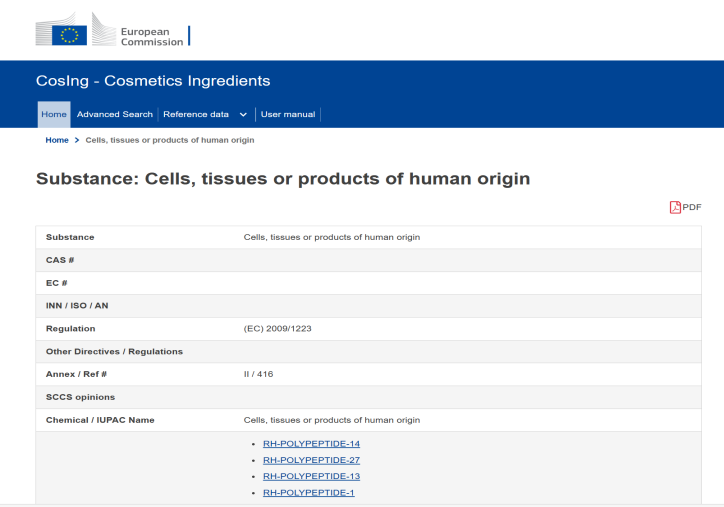This screenshot has height=507, width=724.
Task: Click the breadcrumb text Cells, tissues or products
Action: (169, 140)
